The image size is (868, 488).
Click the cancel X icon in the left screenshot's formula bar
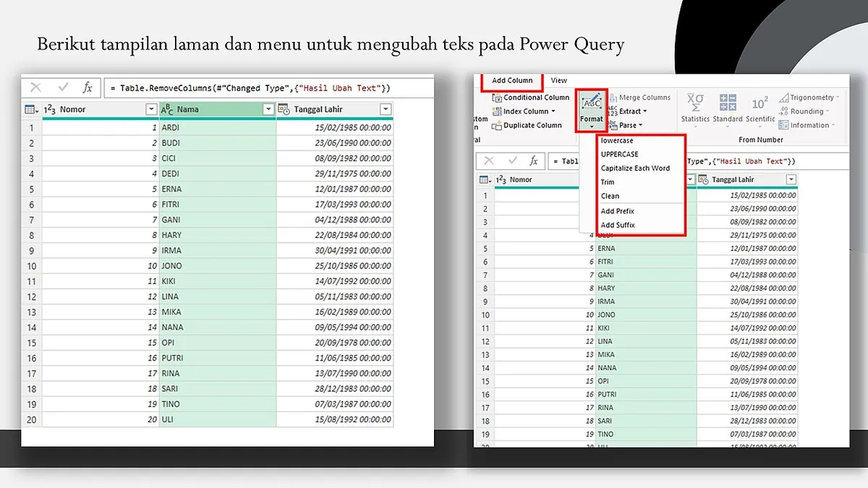click(36, 87)
